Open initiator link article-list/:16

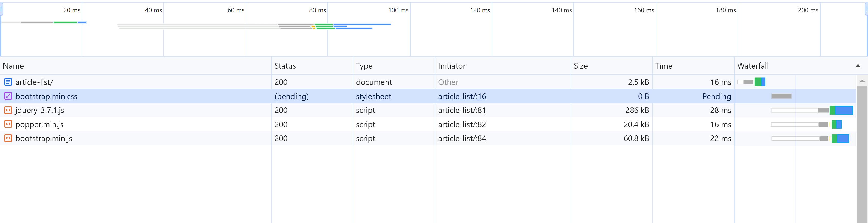pos(462,96)
